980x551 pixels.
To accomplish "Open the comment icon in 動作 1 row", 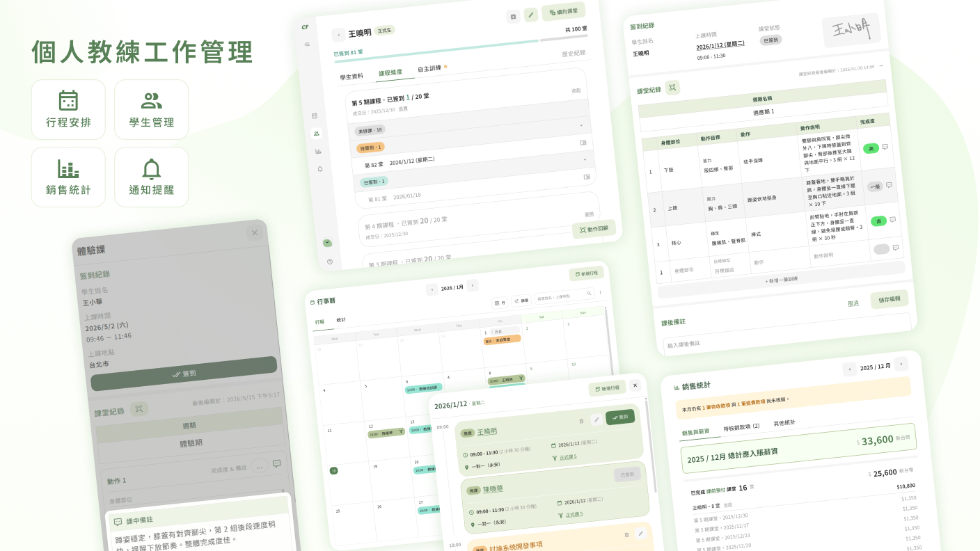I will pyautogui.click(x=276, y=463).
